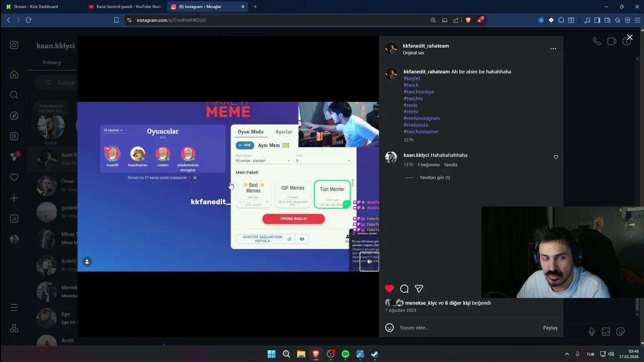This screenshot has width=644, height=362.
Task: Like the post with the red heart
Action: (389, 289)
